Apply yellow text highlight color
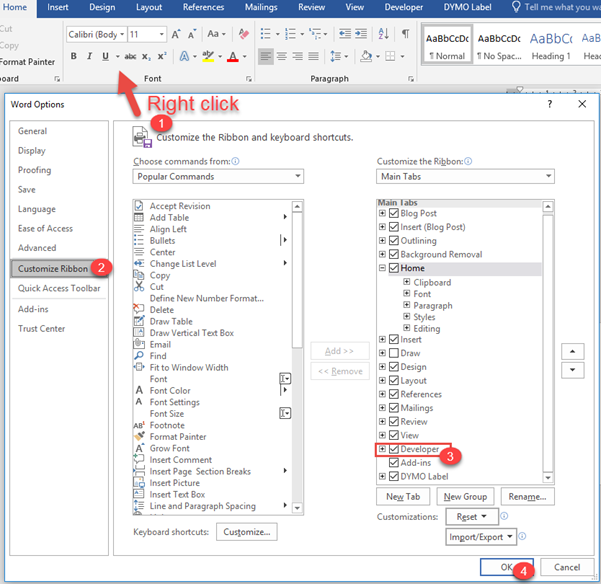 [208, 56]
